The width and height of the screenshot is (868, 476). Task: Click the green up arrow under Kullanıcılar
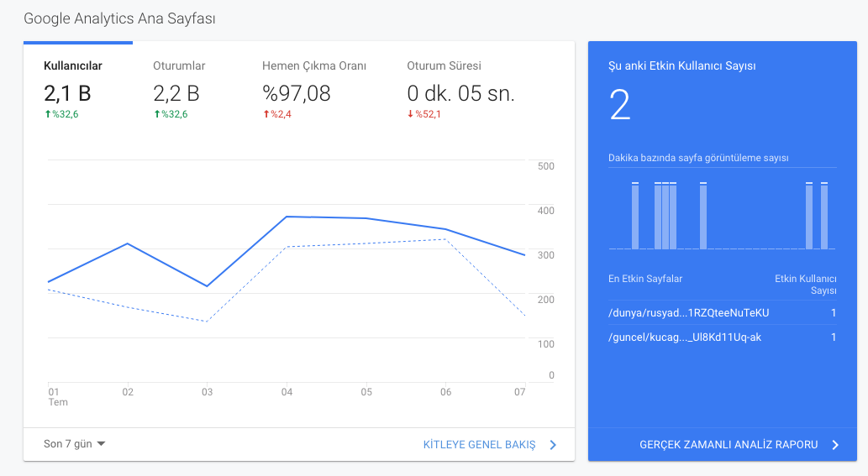click(x=48, y=114)
